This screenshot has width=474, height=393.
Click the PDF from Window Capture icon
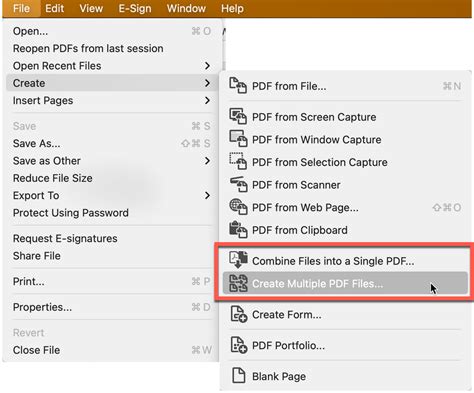(x=238, y=139)
